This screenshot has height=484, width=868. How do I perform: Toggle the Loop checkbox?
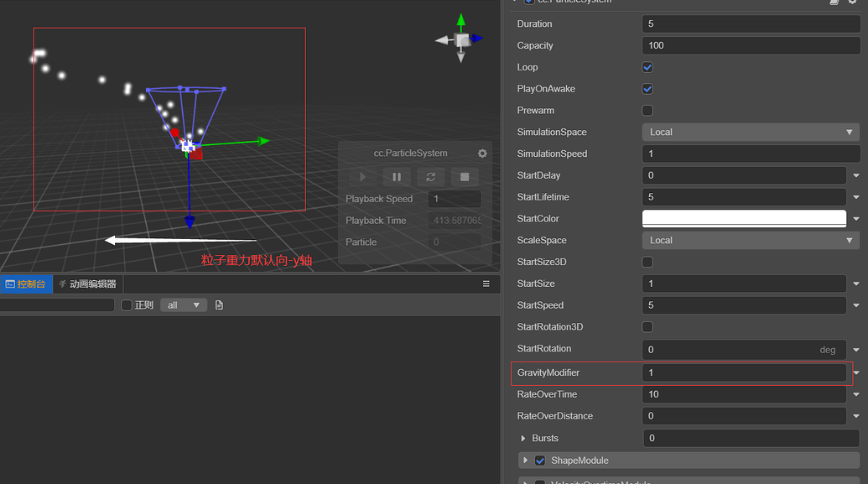[647, 67]
